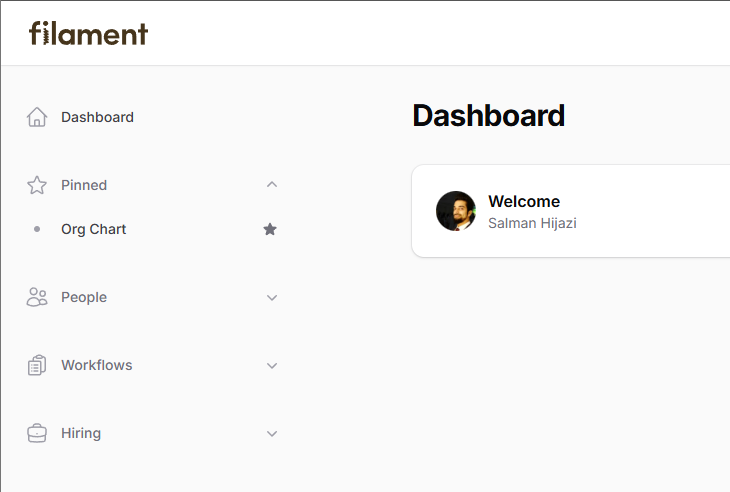Collapse the Pinned section chevron
The image size is (730, 492).
[272, 185]
